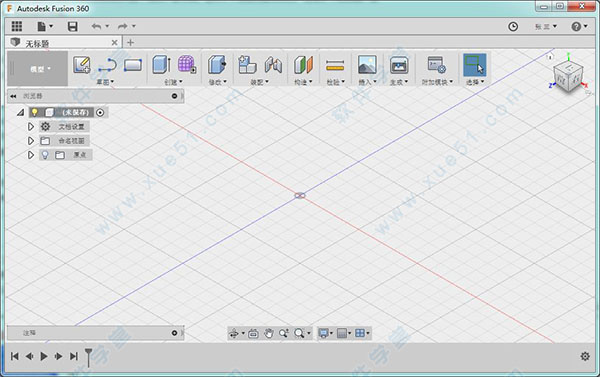
Task: Expand the 命名视图 tree node
Action: click(x=31, y=140)
